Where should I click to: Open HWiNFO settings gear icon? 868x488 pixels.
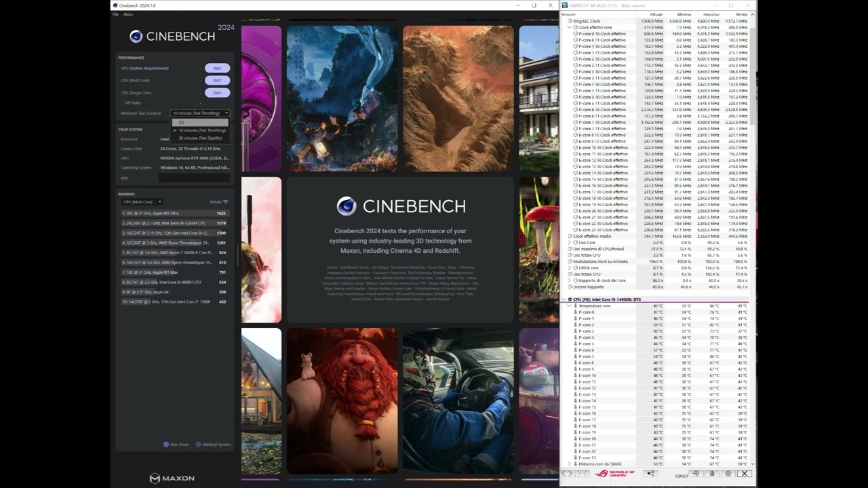728,473
